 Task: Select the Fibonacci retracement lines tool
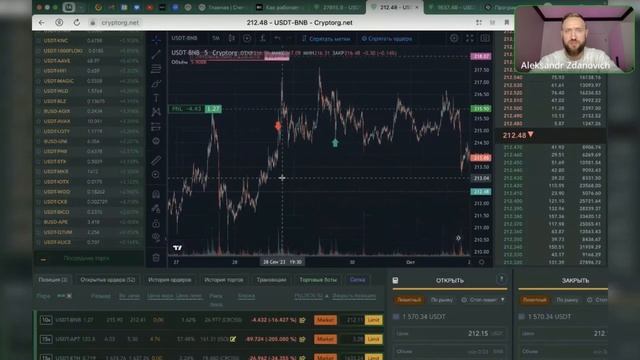pos(156,69)
